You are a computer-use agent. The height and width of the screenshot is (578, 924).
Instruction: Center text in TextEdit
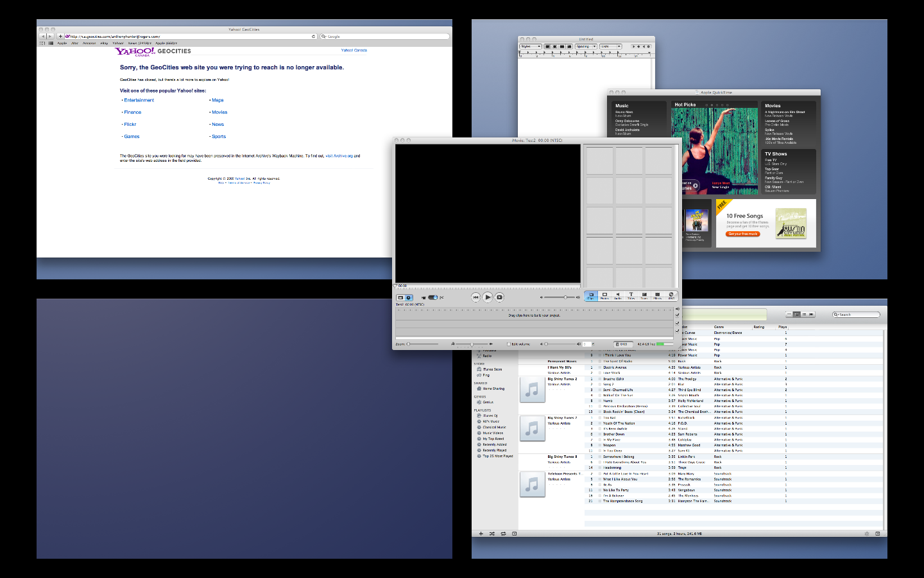[x=554, y=46]
